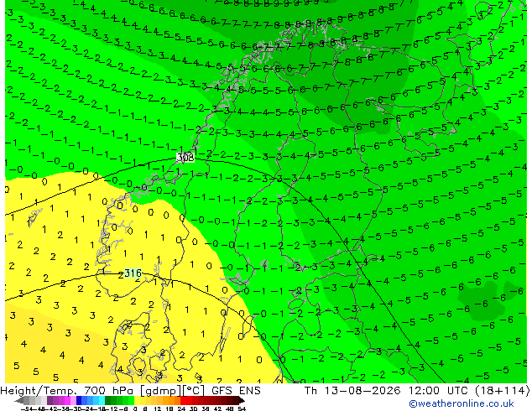Click the '[gdmp][°C]' units text
The height and width of the screenshot is (411, 532).
pos(173,391)
